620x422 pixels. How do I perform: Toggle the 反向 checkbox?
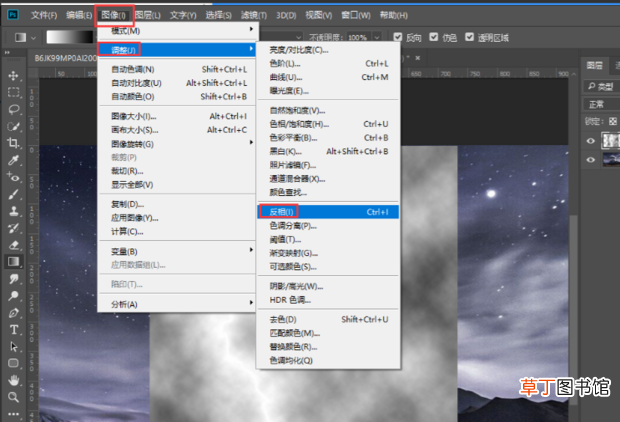[x=398, y=37]
